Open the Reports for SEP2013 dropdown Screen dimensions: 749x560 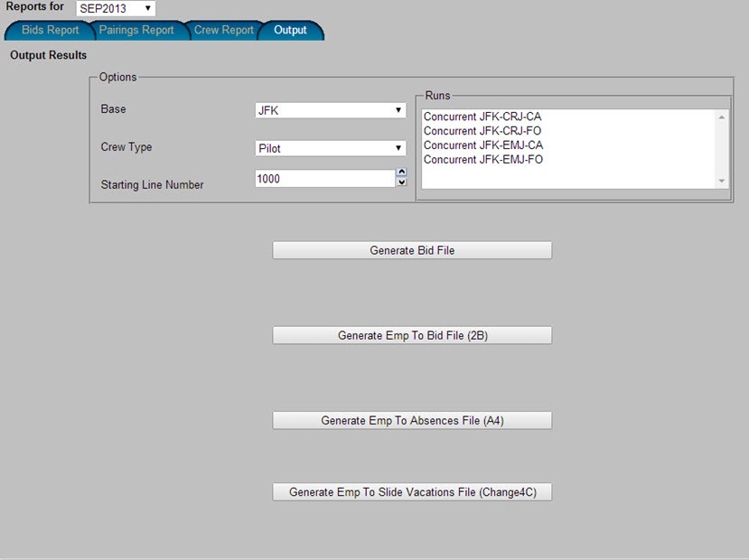click(x=116, y=8)
